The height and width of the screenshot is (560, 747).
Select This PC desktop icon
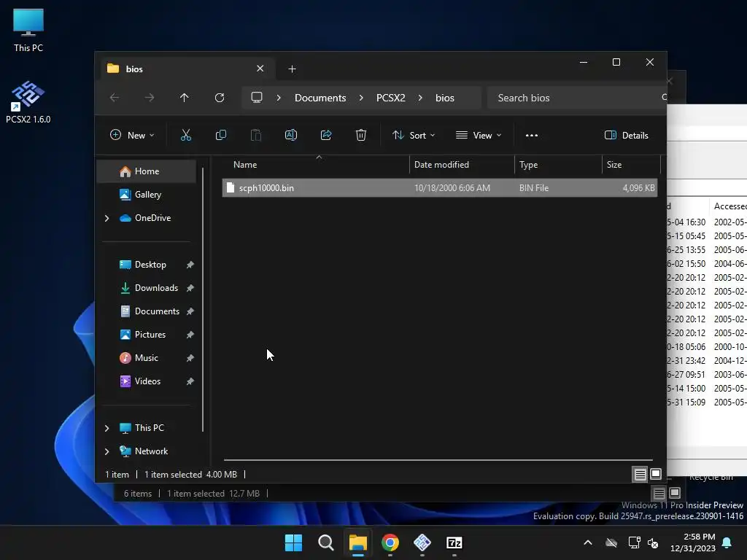tap(28, 30)
